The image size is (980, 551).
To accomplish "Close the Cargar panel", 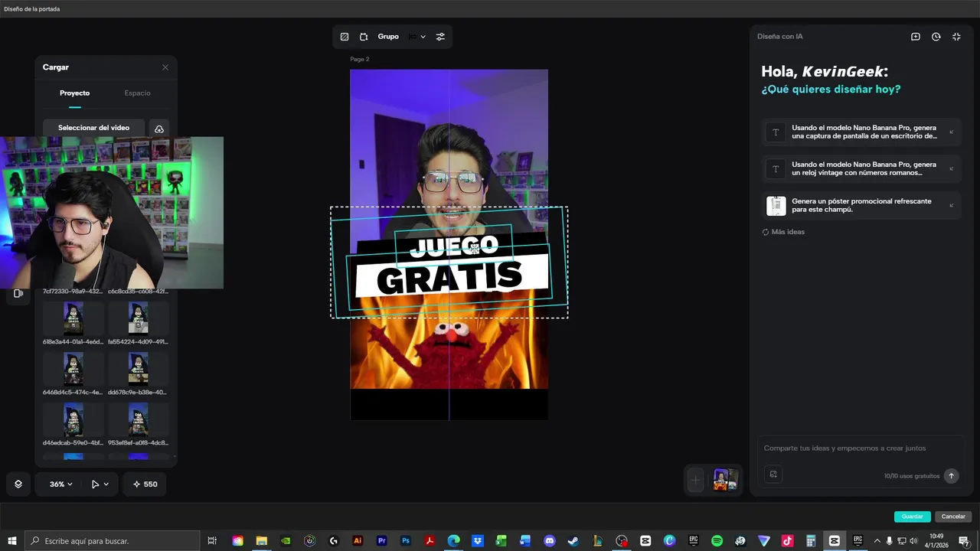I will click(165, 67).
